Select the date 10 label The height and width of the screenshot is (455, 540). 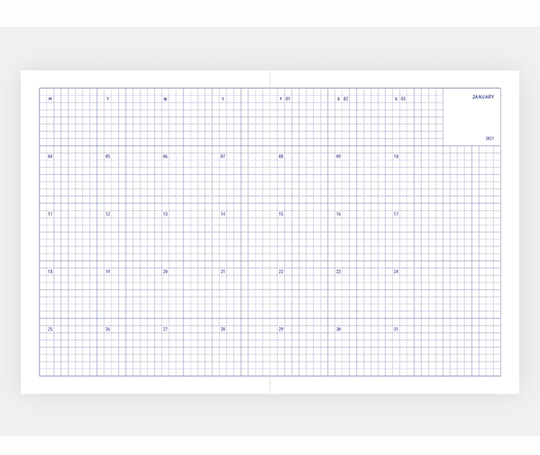pos(396,156)
